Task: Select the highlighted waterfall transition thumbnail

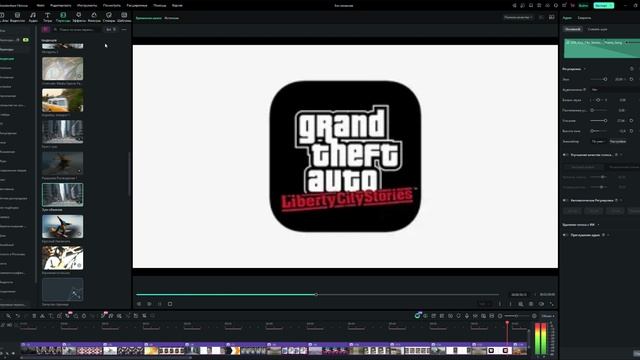Action: point(62,194)
